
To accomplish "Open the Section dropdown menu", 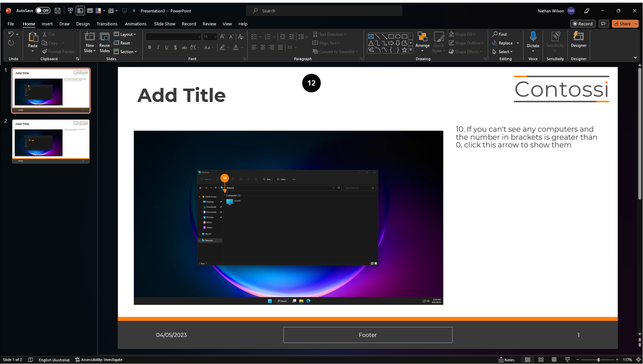I will [125, 52].
